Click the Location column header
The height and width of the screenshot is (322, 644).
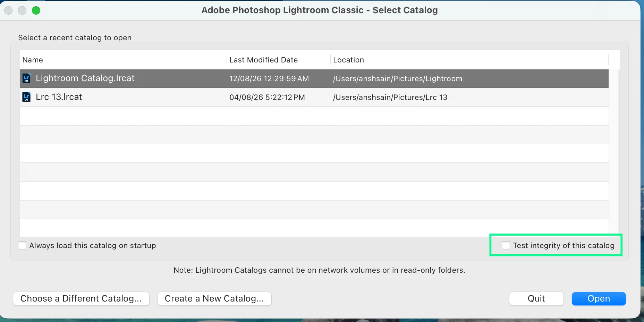point(349,60)
